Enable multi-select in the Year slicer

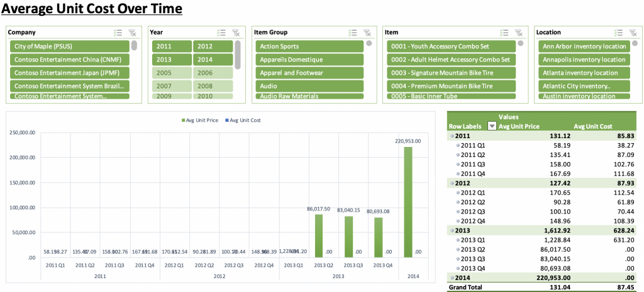point(221,33)
